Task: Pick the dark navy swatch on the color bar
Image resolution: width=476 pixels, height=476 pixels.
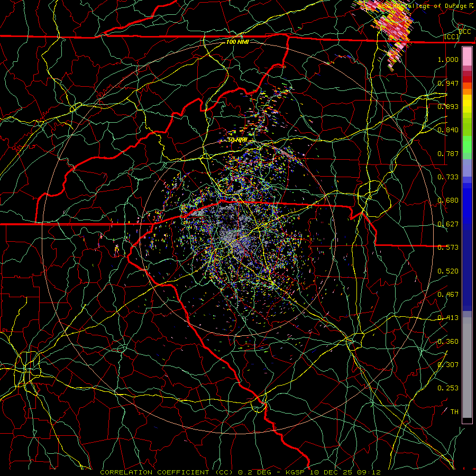Action: 467,270
